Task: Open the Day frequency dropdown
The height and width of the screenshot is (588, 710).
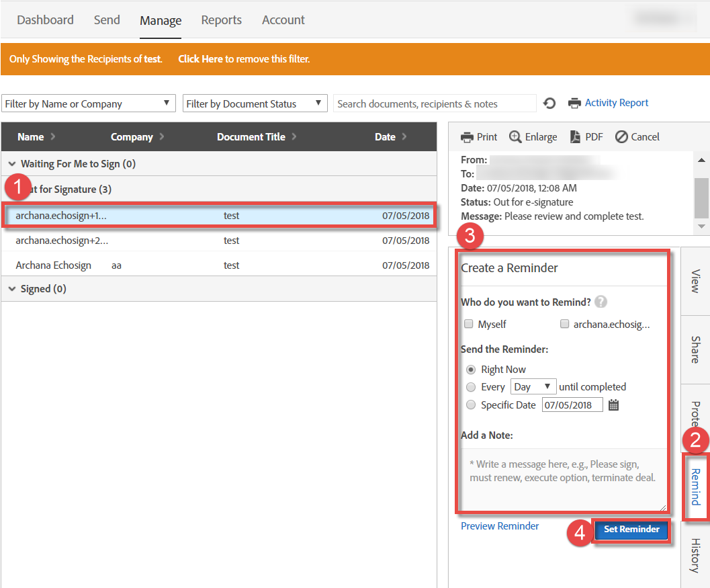Action: tap(533, 386)
